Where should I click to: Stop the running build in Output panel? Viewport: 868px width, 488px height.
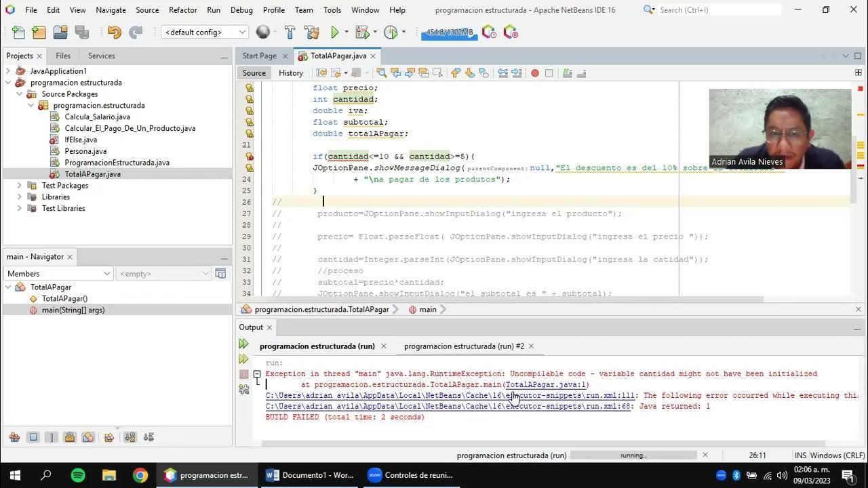coord(244,374)
